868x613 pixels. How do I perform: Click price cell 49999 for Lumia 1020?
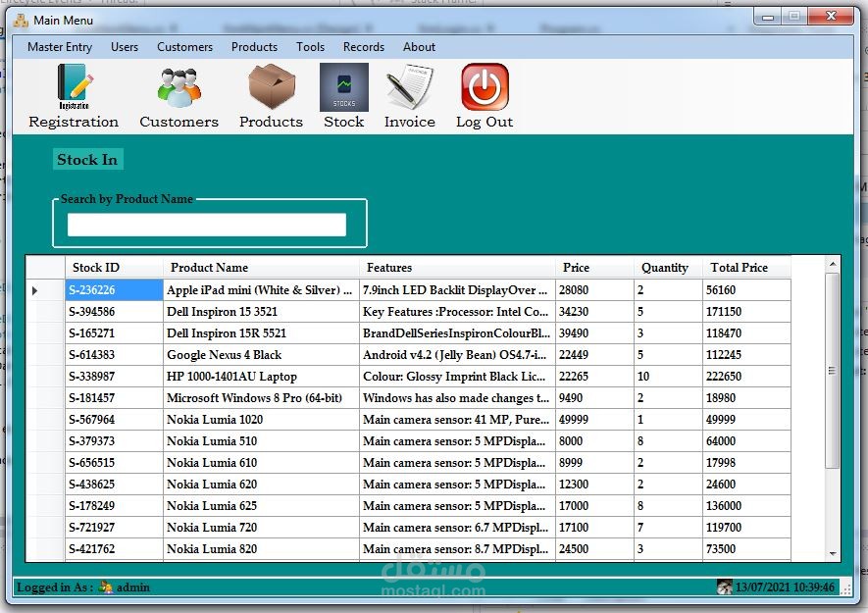[x=594, y=420]
